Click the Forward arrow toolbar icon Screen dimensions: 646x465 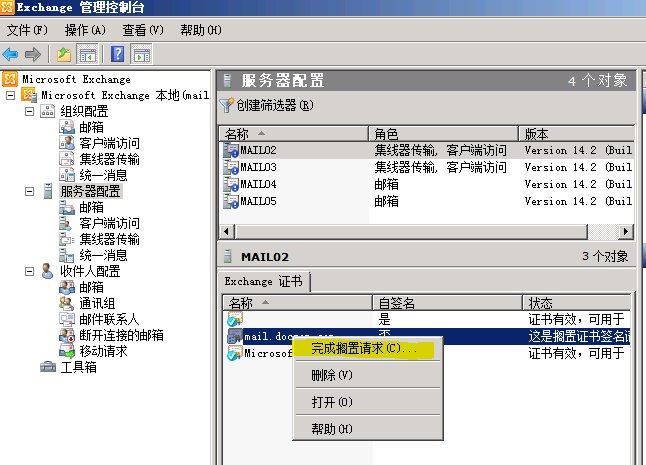pyautogui.click(x=33, y=54)
